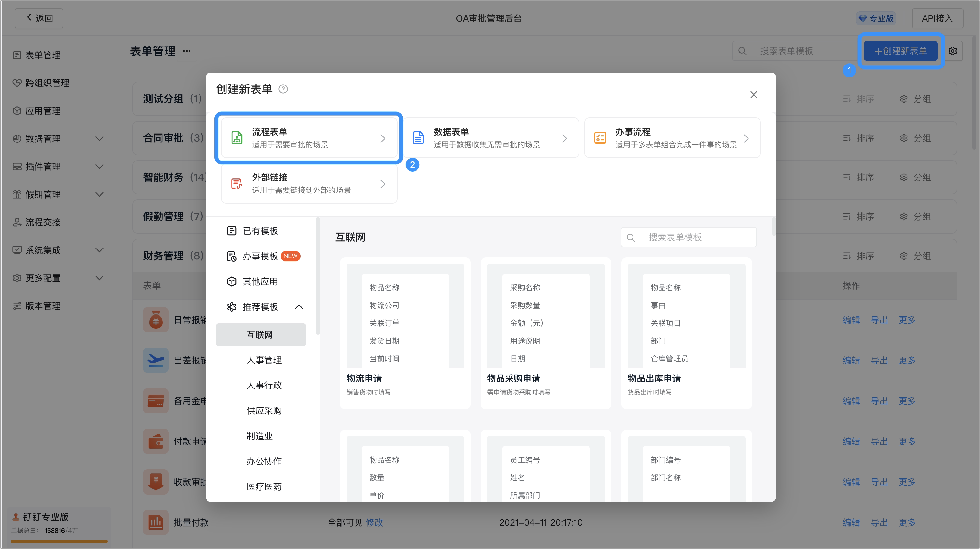Open 已有模板 in the dialog sidebar
This screenshot has width=980, height=549.
tap(260, 231)
